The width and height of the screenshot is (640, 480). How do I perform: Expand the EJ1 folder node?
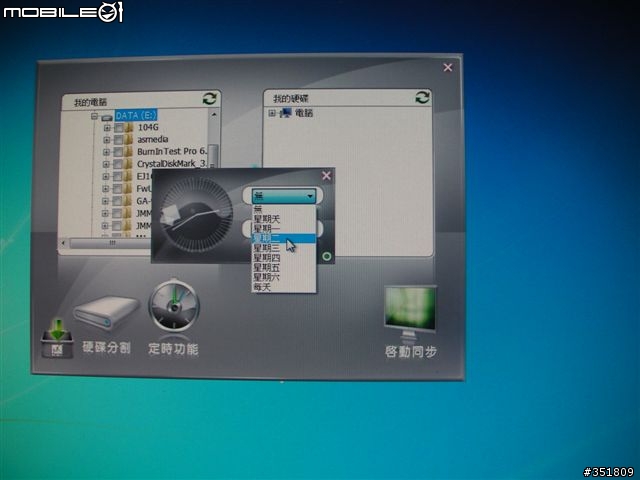(106, 176)
